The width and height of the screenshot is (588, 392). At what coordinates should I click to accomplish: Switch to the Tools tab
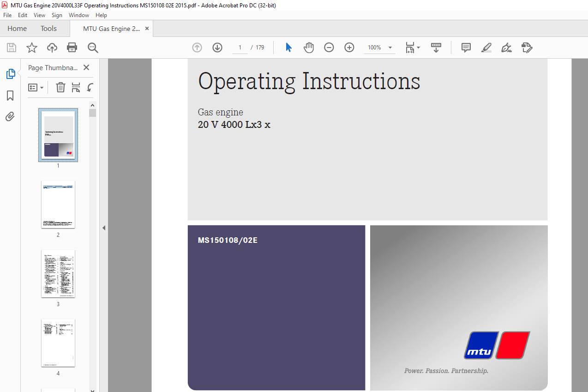tap(48, 29)
